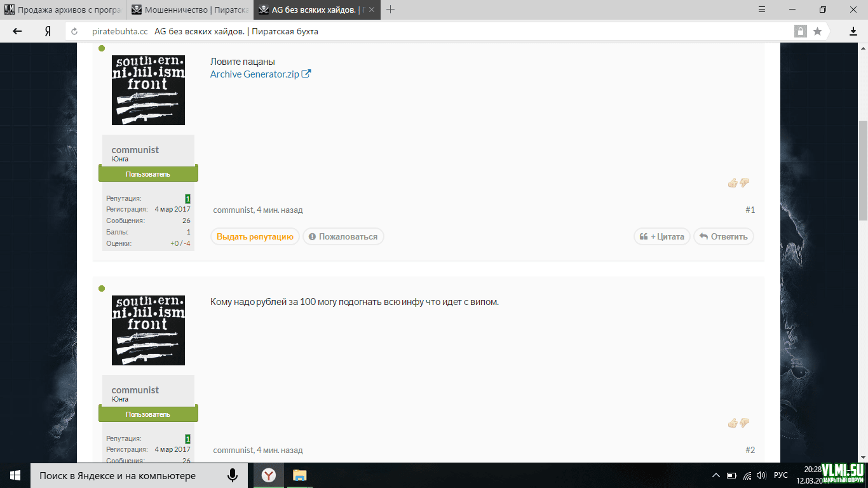Viewport: 868px width, 488px height.
Task: Switch input language via РУС indicator
Action: click(780, 475)
